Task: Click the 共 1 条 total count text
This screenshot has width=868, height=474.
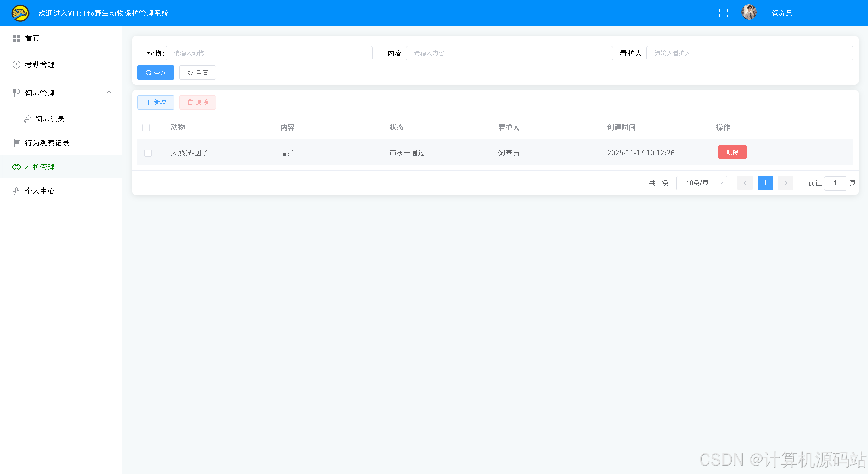Action: tap(658, 183)
